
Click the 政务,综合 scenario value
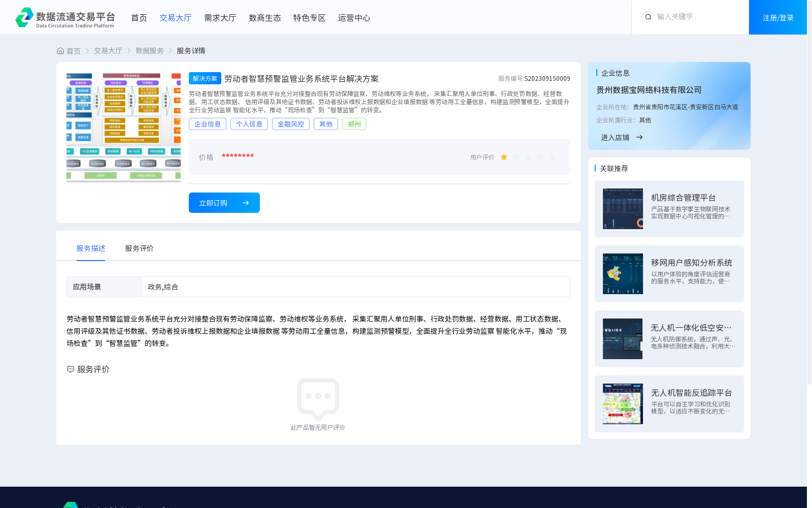click(163, 287)
